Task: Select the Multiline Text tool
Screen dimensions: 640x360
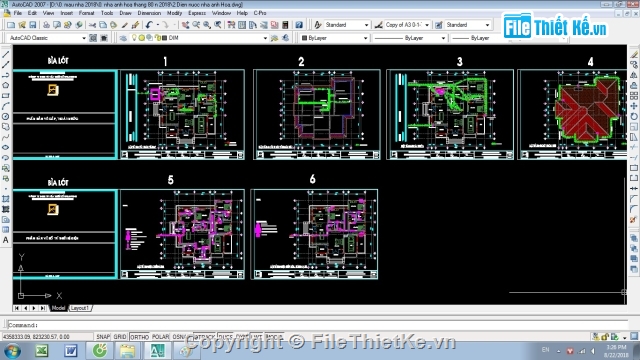Action: 5,240
